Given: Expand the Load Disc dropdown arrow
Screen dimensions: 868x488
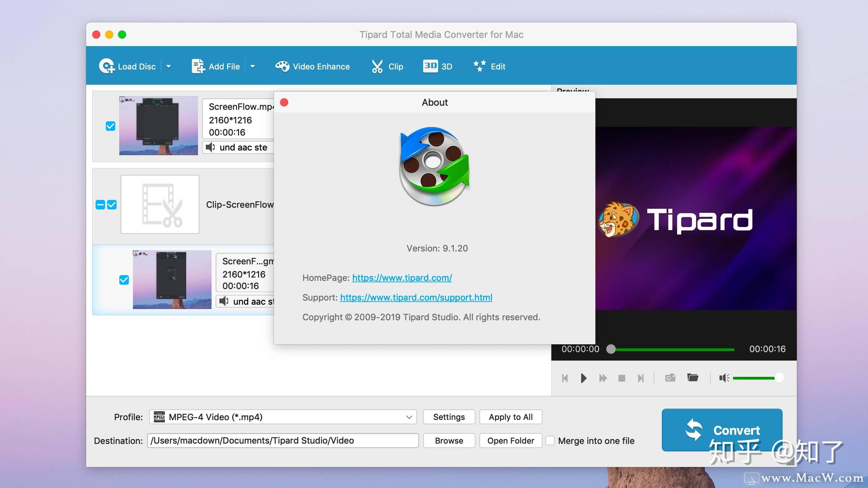Looking at the screenshot, I should pos(169,66).
